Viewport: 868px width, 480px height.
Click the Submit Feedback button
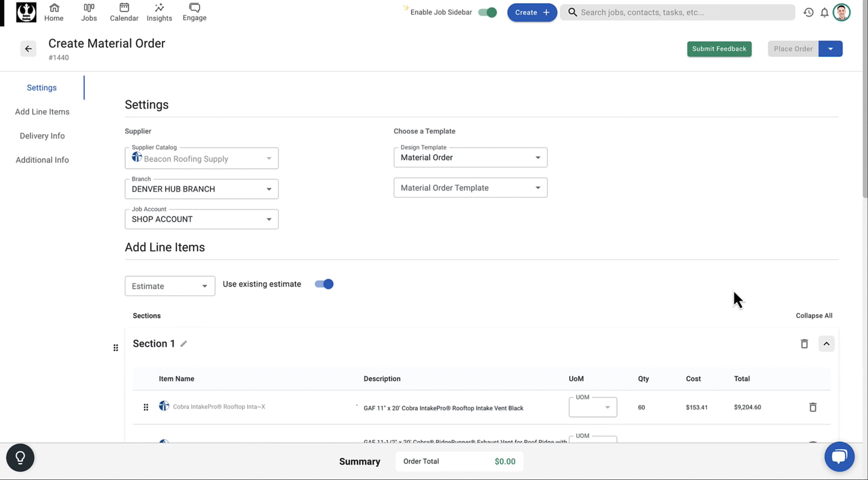pyautogui.click(x=719, y=49)
